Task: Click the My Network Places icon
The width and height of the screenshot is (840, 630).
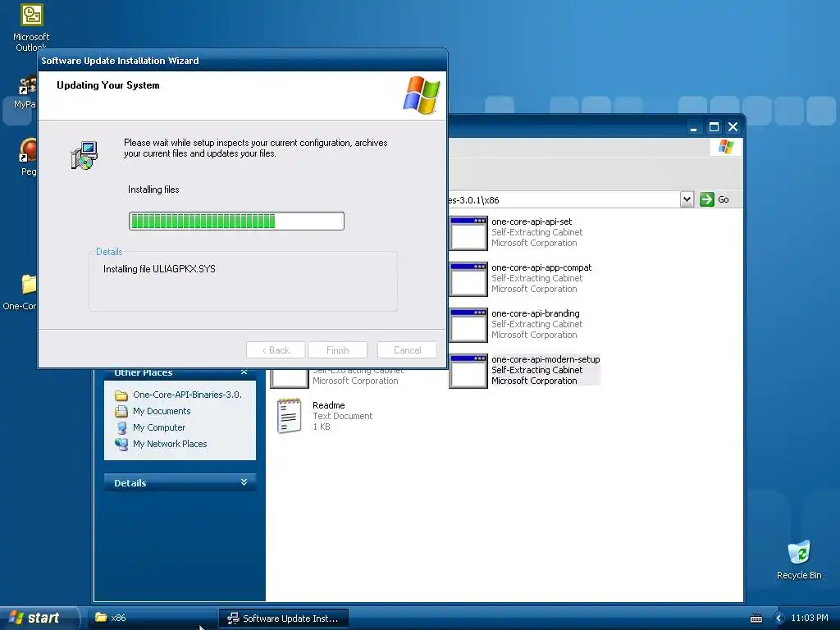Action: (x=121, y=444)
